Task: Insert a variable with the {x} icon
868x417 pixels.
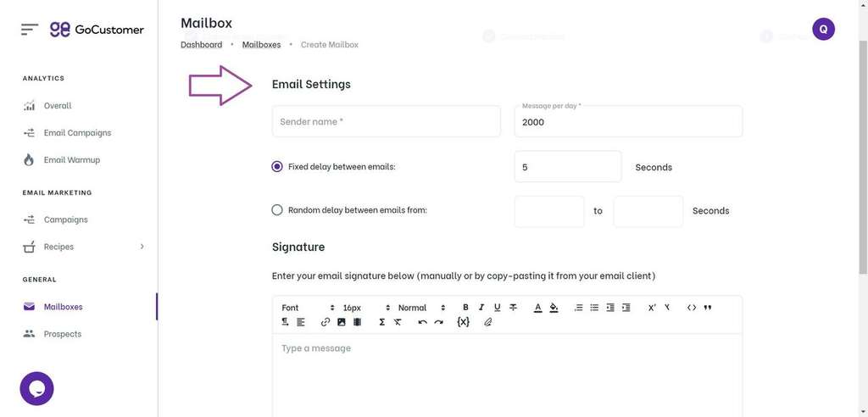Action: pos(464,322)
